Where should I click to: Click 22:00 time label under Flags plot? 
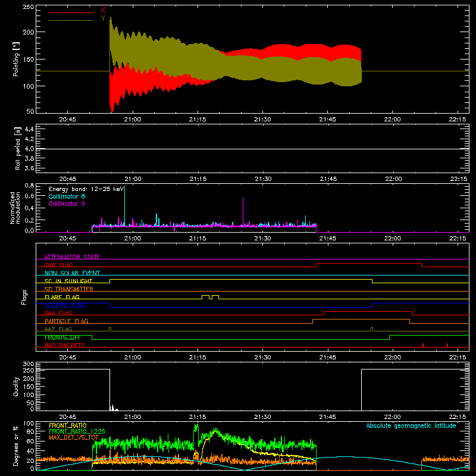[x=393, y=358]
